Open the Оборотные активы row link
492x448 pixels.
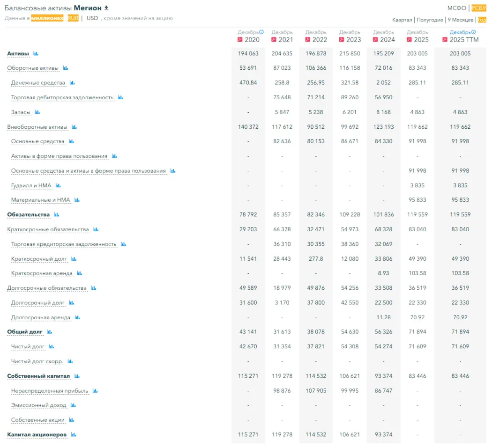pyautogui.click(x=33, y=68)
